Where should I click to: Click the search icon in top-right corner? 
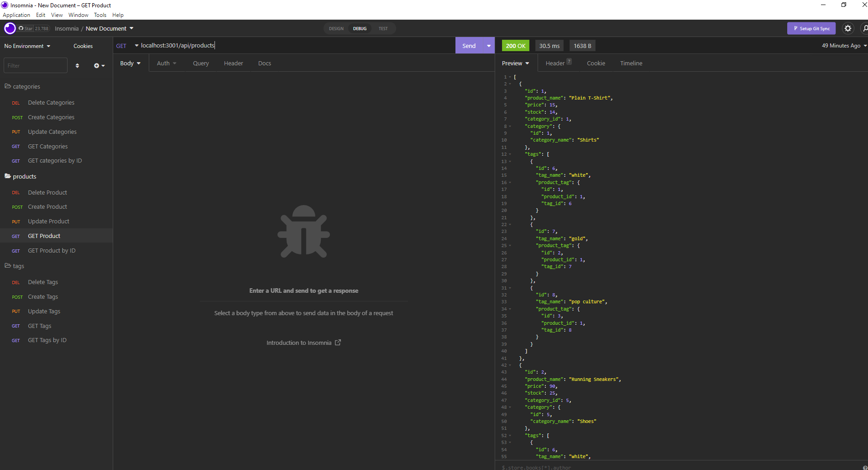864,28
